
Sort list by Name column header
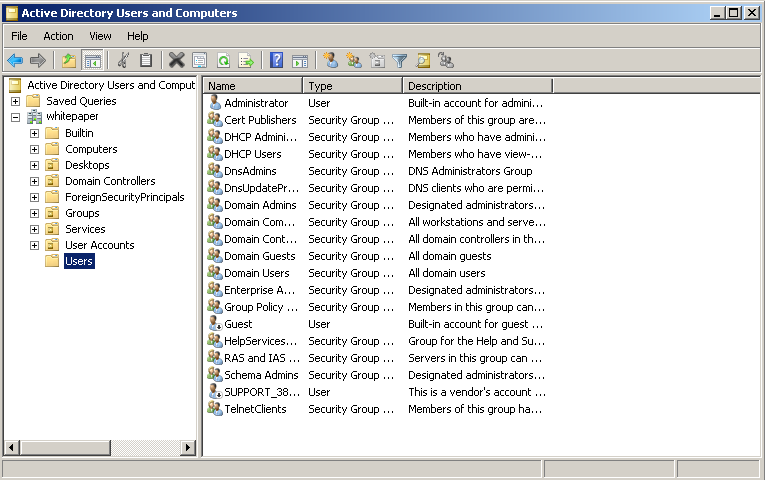coord(252,86)
